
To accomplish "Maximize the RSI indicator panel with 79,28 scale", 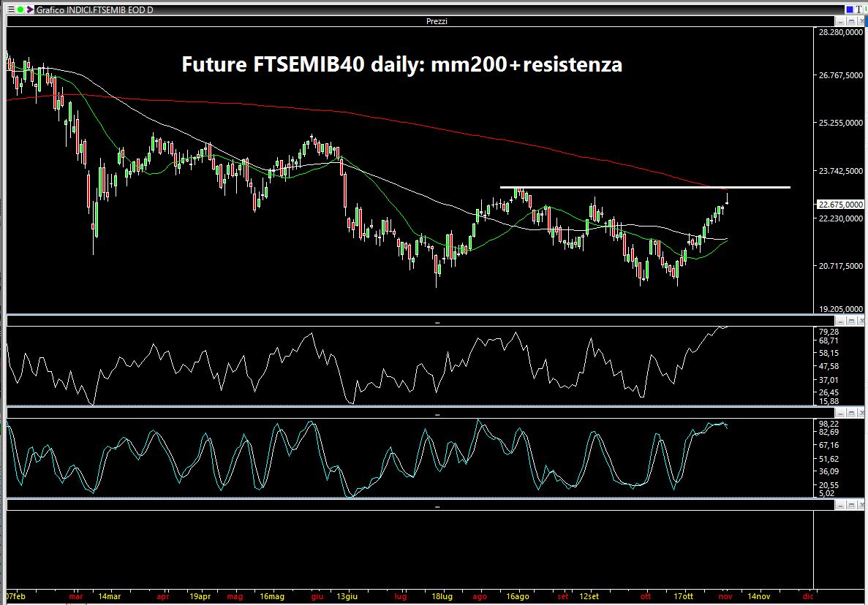I will point(851,321).
